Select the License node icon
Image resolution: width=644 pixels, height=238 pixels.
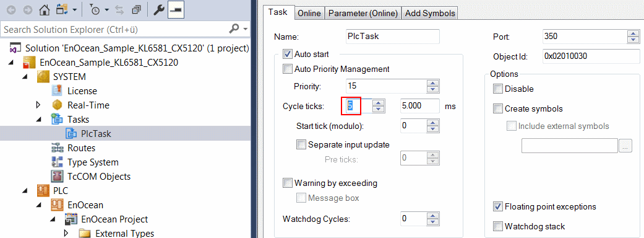[57, 91]
